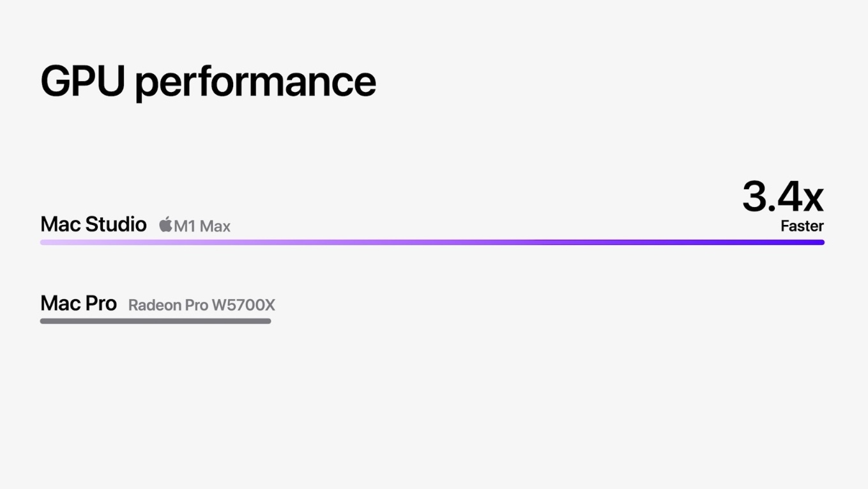The width and height of the screenshot is (868, 489).
Task: Click the middle of the purple Mac Studio bar
Action: point(432,242)
